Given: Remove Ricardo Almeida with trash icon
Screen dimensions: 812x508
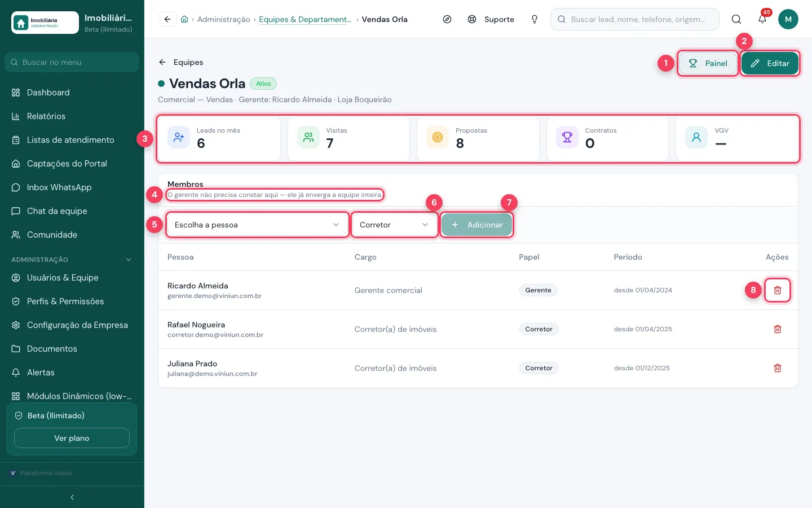Looking at the screenshot, I should pos(778,290).
